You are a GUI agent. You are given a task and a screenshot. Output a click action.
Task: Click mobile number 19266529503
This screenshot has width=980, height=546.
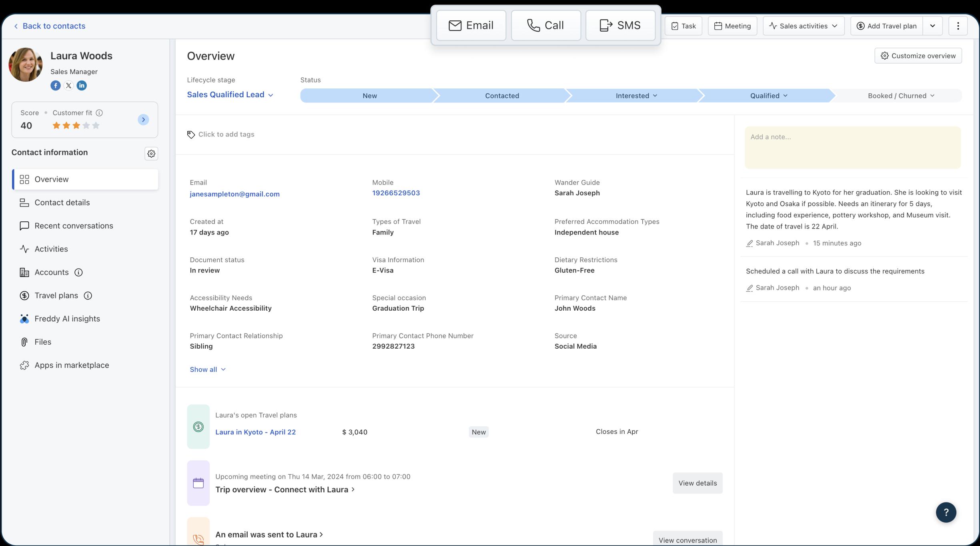click(x=396, y=193)
